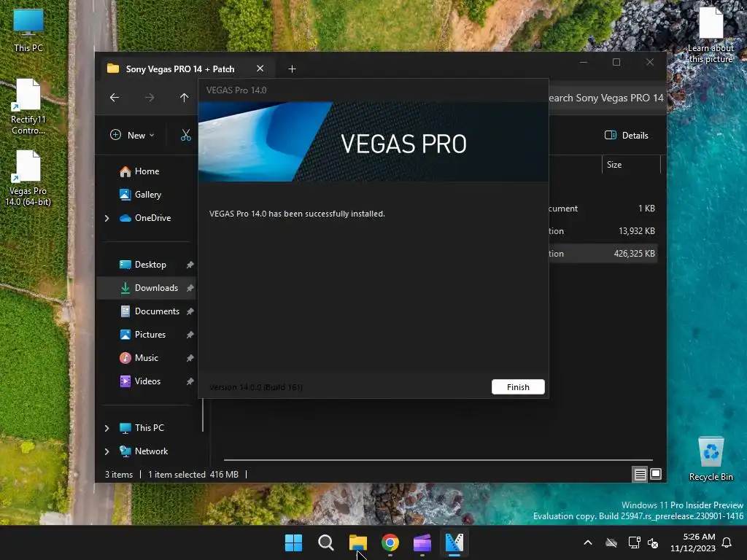Show hidden system tray icons

coord(588,542)
